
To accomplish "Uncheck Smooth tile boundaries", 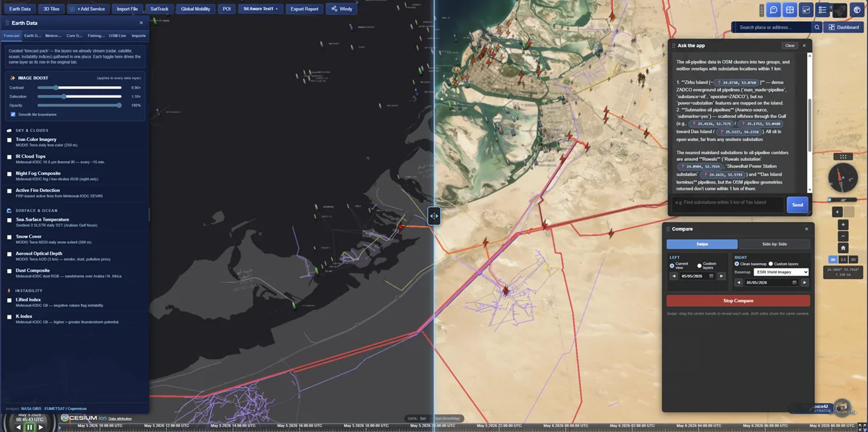I will pos(13,115).
